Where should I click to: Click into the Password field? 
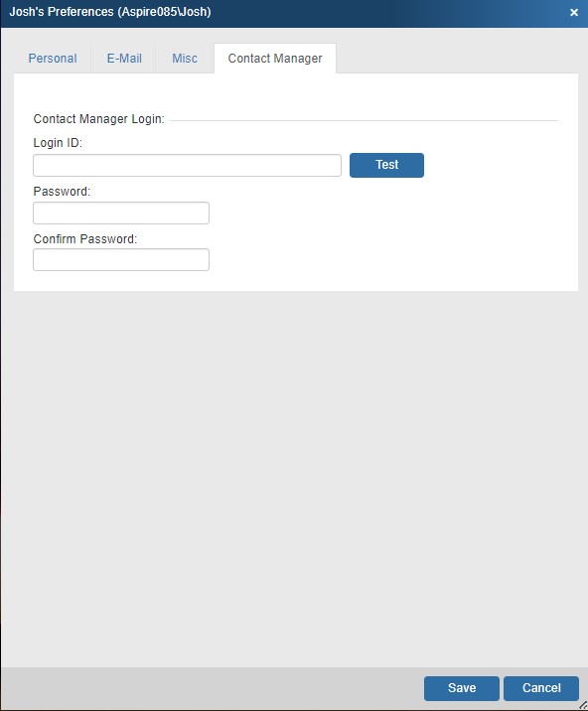[121, 213]
